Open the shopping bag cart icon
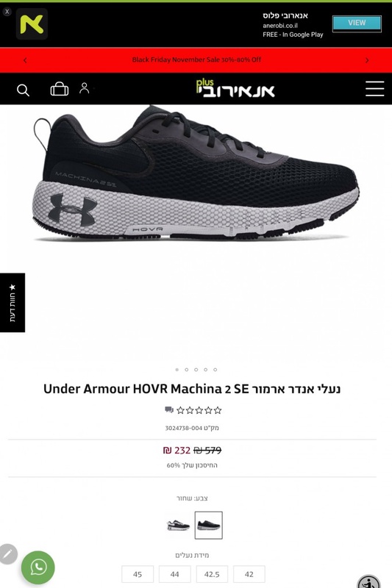 [60, 89]
